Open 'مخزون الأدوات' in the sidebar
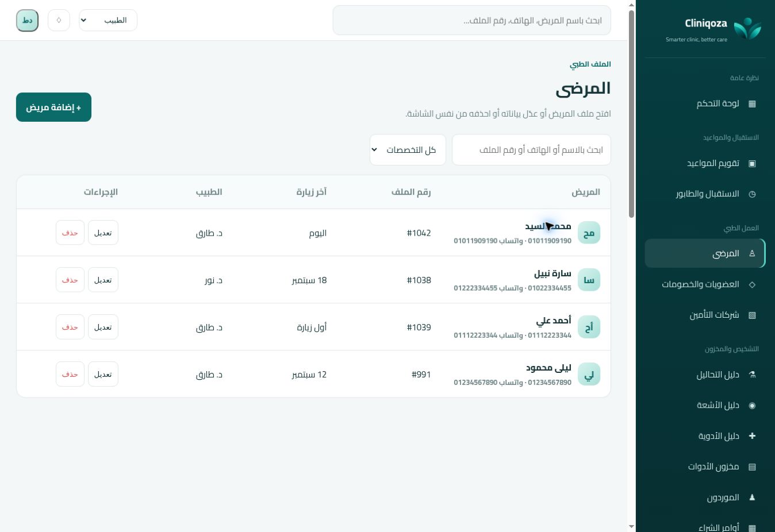 (x=705, y=467)
